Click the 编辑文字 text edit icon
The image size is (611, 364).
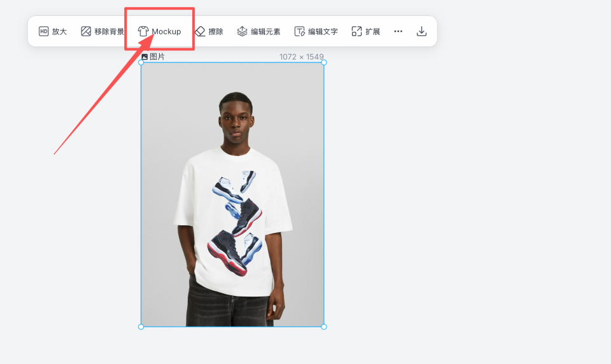299,31
